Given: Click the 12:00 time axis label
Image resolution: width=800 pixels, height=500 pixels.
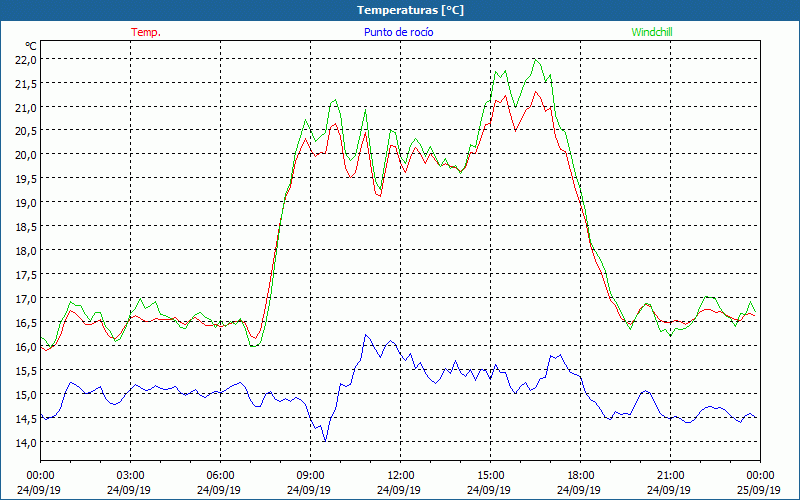Looking at the screenshot, I should point(401,476).
